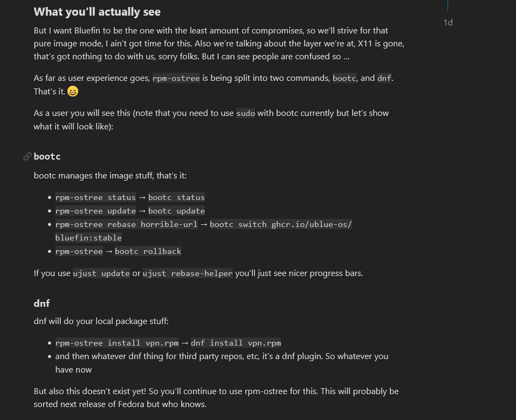
Task: Click the "ujust update" inline code
Action: (101, 273)
